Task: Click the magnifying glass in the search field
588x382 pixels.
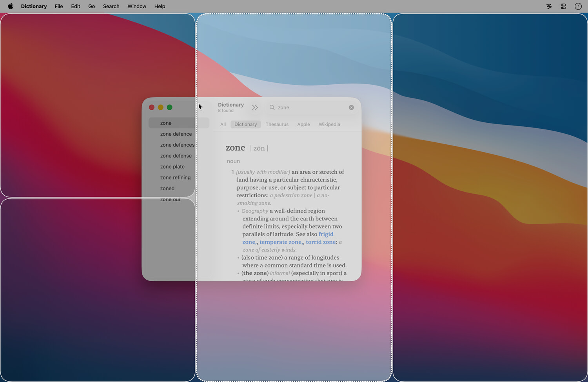Action: [272, 107]
